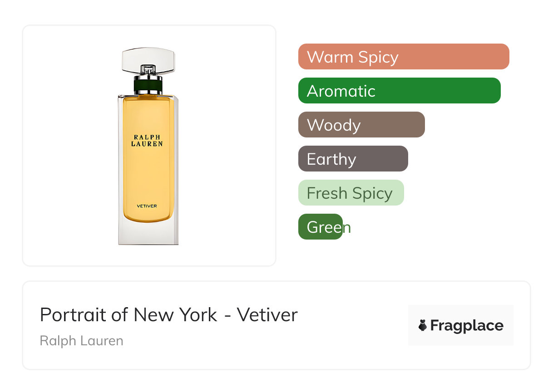Click the VETIVER label on the bottle
This screenshot has width=553, height=392.
(x=147, y=206)
